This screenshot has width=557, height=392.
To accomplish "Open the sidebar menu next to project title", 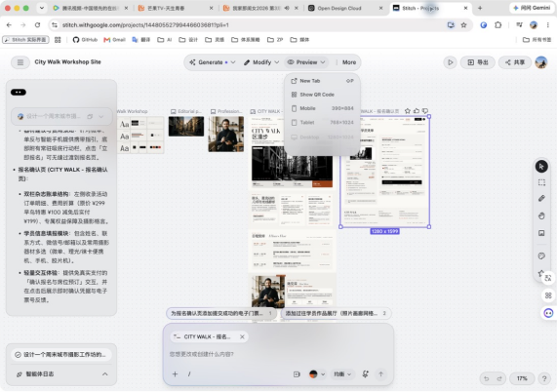I will 20,62.
